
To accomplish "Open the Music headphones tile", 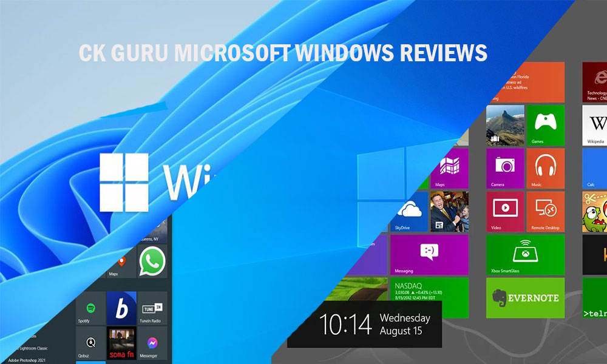I will point(546,169).
